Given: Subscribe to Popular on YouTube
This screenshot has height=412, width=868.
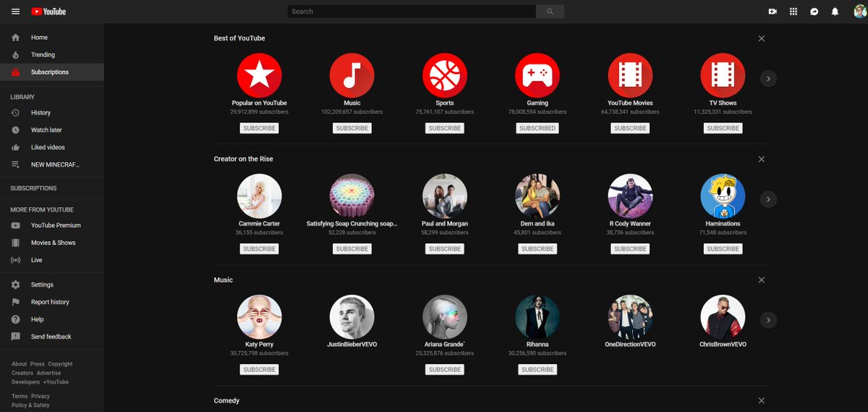Looking at the screenshot, I should coord(259,128).
